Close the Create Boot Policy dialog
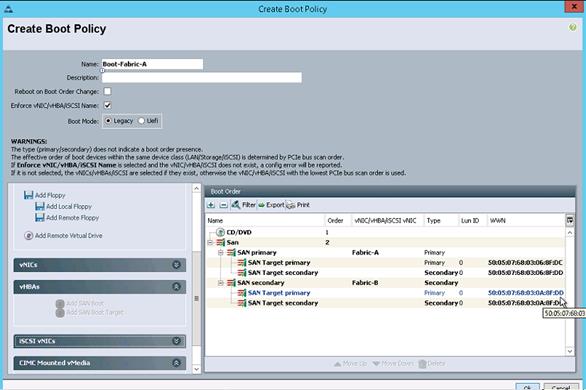The width and height of the screenshot is (586, 390). coord(574,7)
